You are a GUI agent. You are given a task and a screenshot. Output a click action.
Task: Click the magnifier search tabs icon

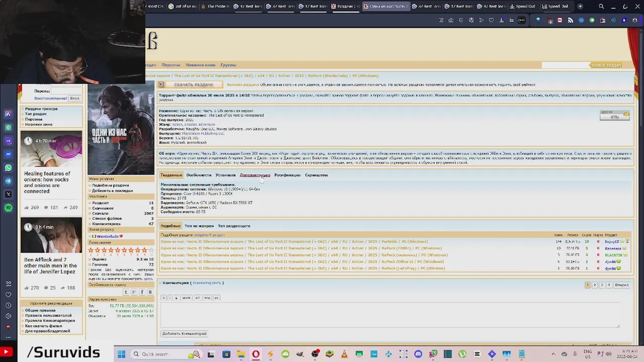[x=601, y=7]
